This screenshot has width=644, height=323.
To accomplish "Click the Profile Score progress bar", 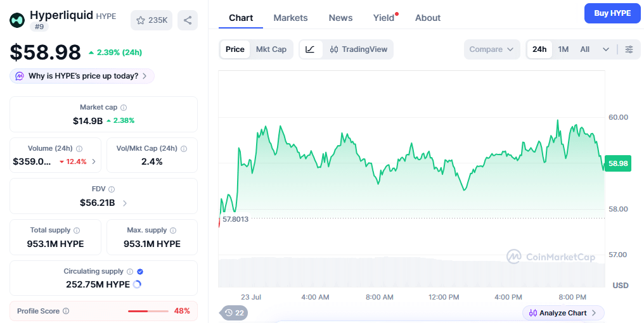I will (x=148, y=311).
